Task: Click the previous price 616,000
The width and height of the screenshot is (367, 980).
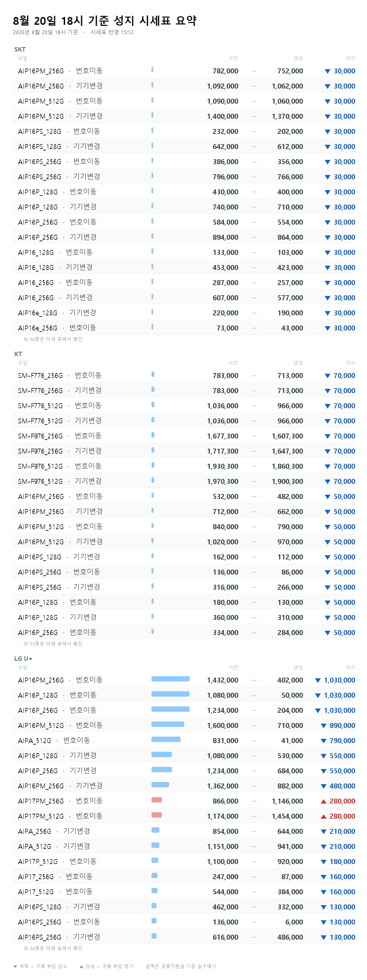Action: click(x=226, y=938)
